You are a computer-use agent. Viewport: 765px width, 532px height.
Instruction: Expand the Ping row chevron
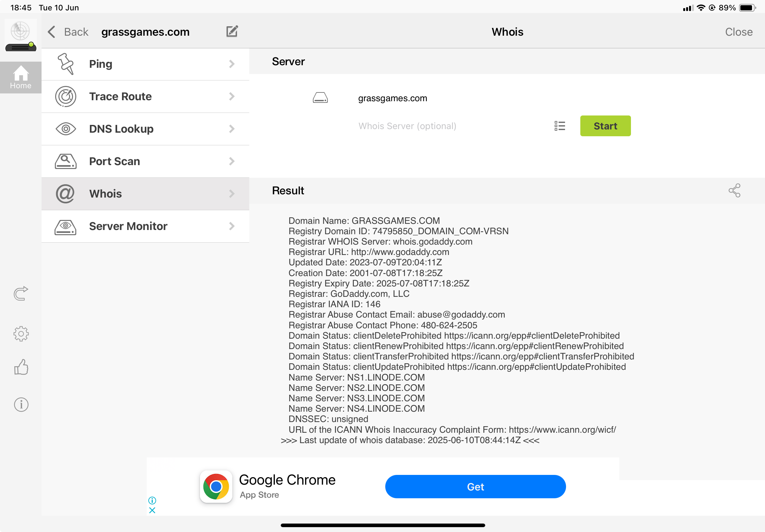pyautogui.click(x=232, y=64)
